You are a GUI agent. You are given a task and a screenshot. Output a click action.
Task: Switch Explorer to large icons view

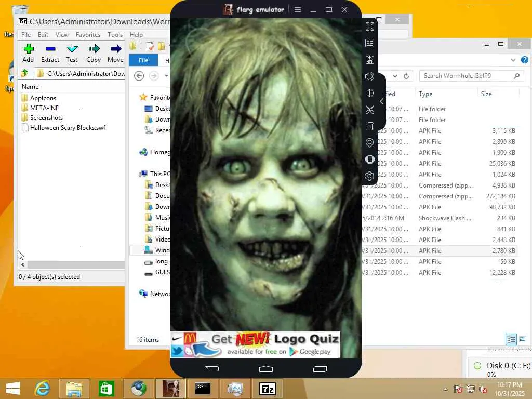(523, 339)
